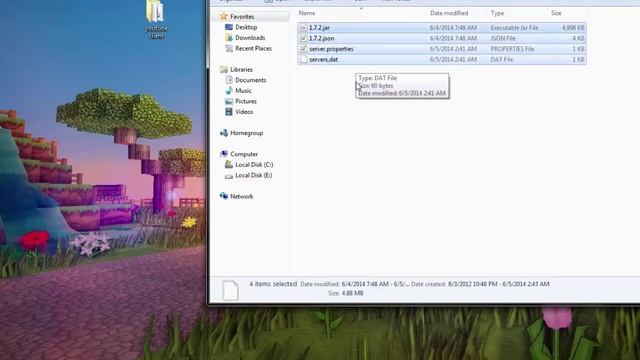Sort files by the Size column

pyautogui.click(x=556, y=13)
